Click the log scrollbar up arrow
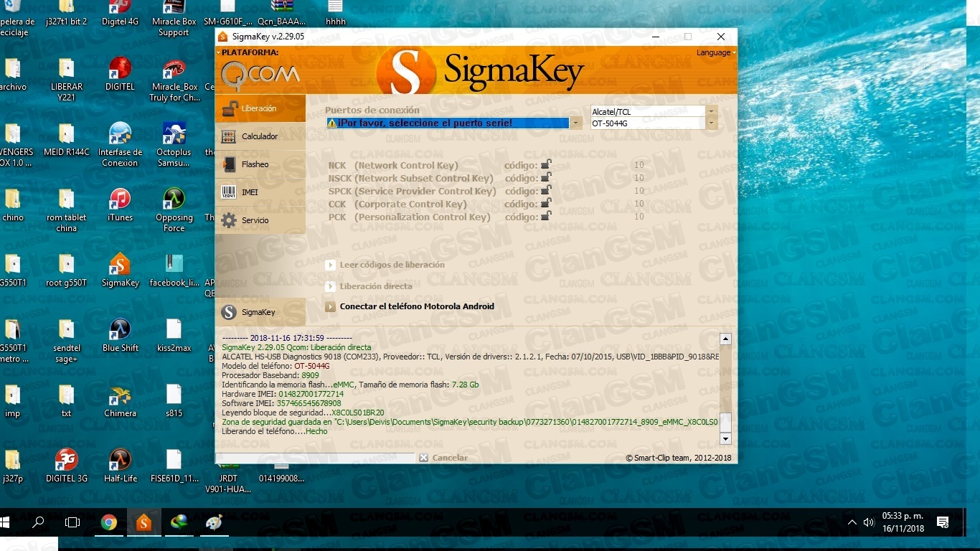This screenshot has height=551, width=980. tap(725, 339)
